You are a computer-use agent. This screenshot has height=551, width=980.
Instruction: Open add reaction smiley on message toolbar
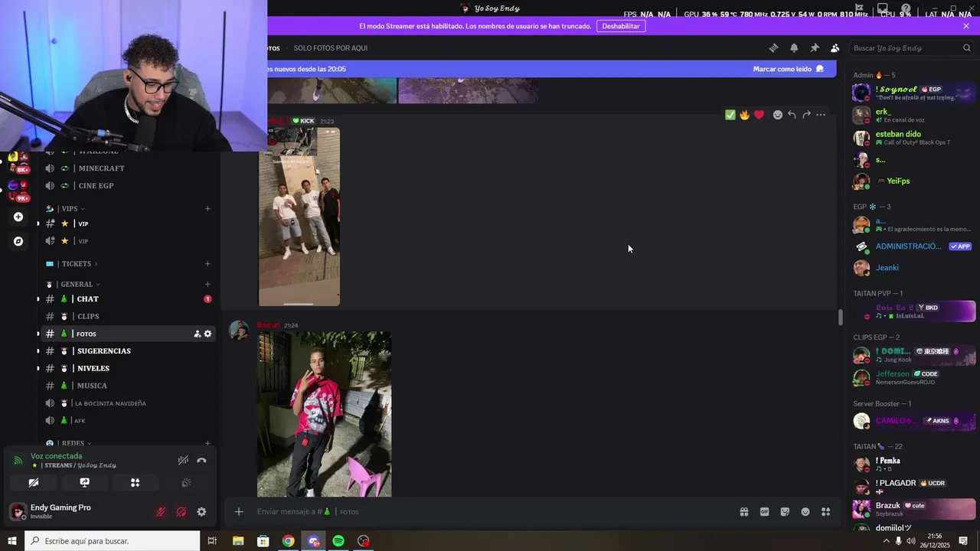coord(778,115)
